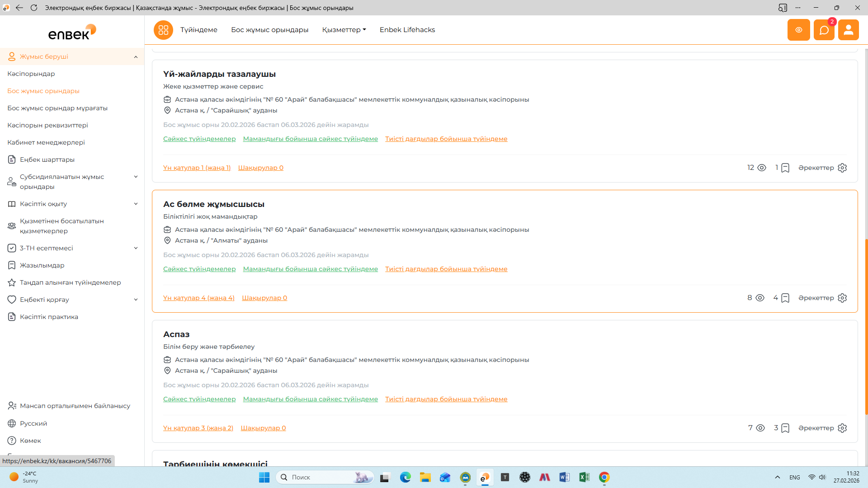
Task: Open the chat messages icon with badge
Action: (824, 30)
